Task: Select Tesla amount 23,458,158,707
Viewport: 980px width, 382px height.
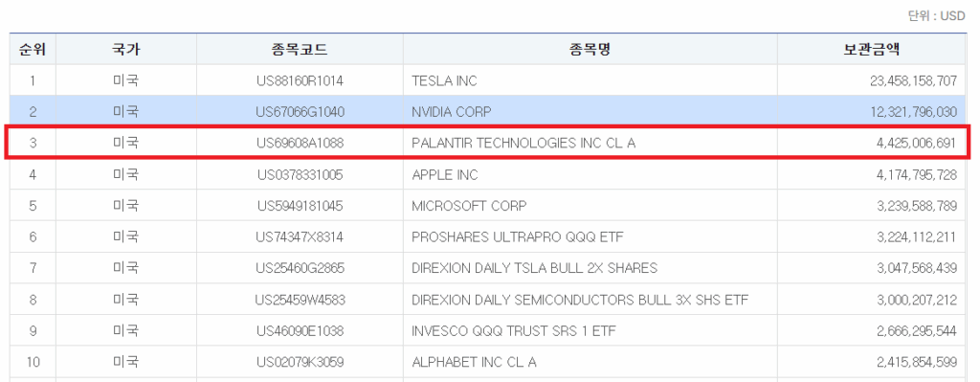Action: pyautogui.click(x=913, y=80)
